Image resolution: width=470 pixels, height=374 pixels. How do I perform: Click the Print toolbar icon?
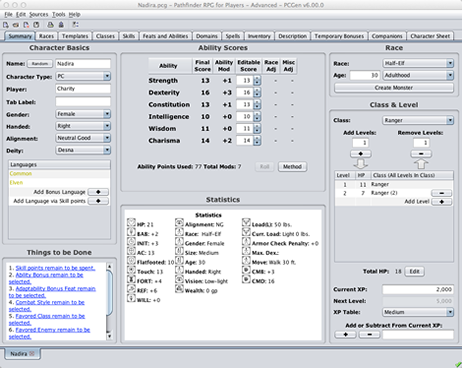(x=50, y=25)
